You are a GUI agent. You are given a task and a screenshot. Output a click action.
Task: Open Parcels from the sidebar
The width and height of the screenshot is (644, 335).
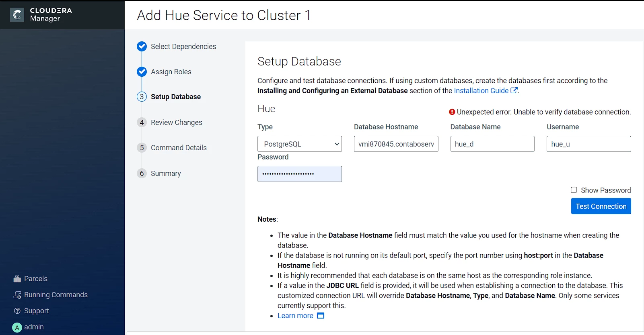(x=36, y=279)
